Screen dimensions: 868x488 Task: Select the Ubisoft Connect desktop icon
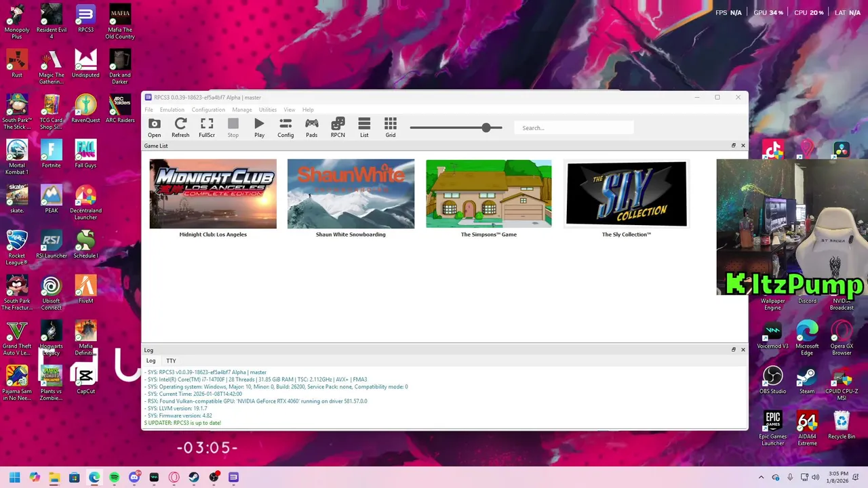[52, 293]
